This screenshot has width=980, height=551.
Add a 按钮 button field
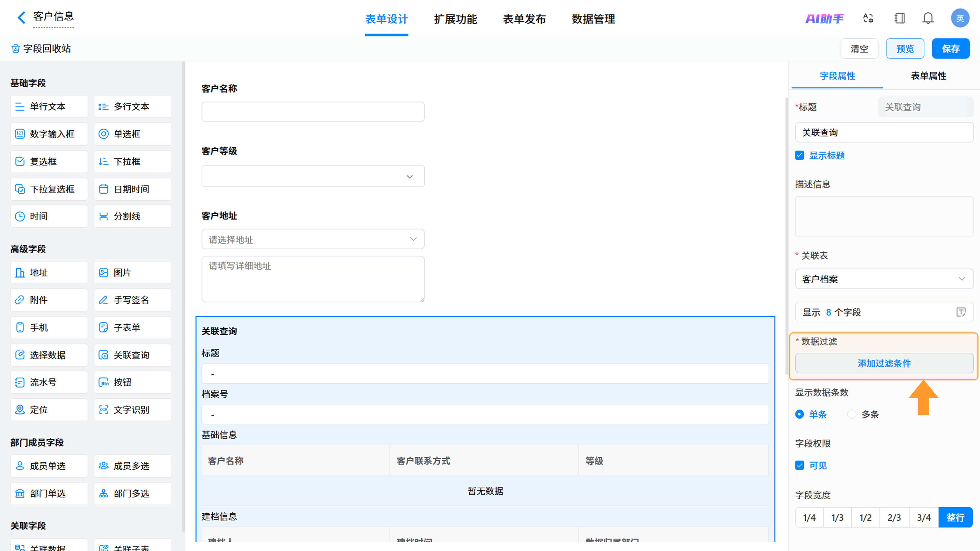click(133, 382)
